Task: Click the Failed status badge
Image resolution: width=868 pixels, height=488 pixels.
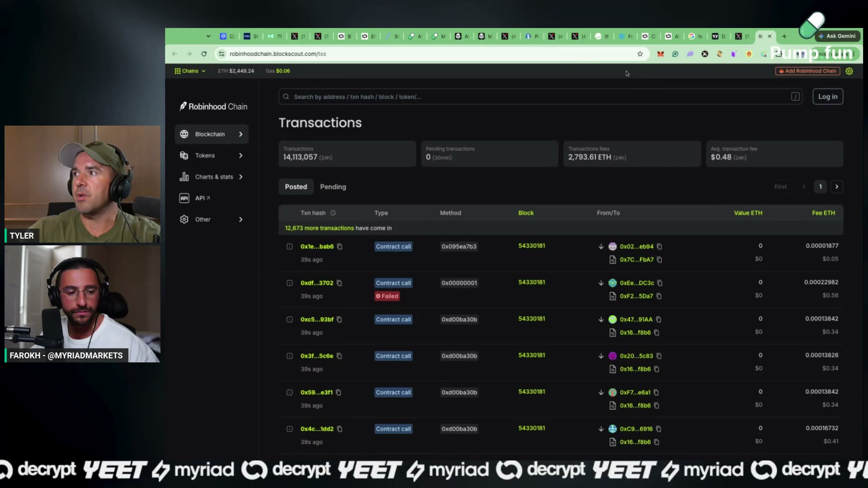Action: [x=387, y=296]
